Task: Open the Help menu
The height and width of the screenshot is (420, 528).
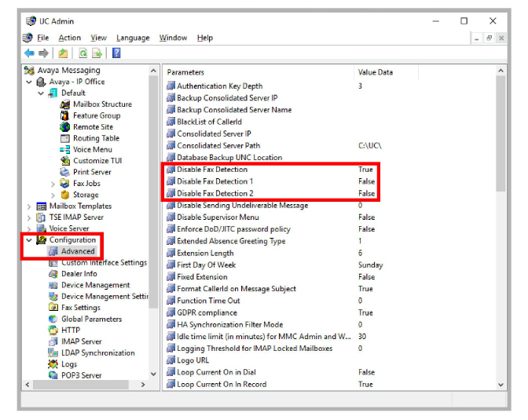Action: click(205, 38)
